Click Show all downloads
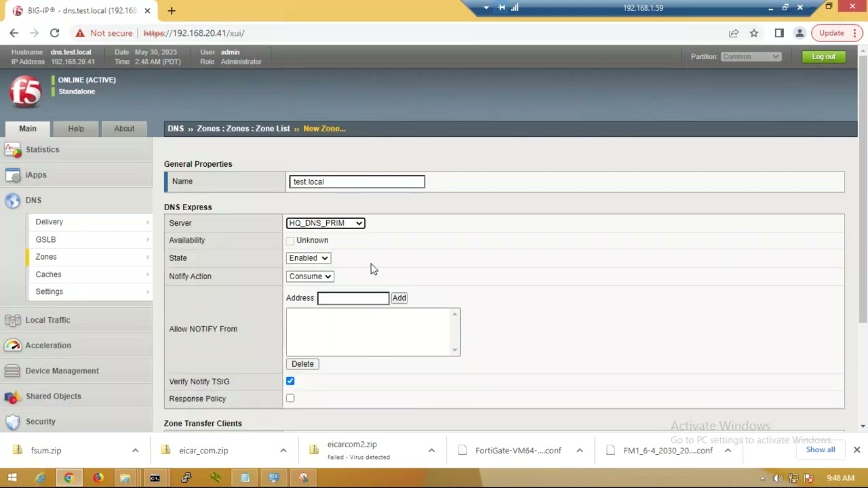Screen dimensions: 868x488 (821, 450)
